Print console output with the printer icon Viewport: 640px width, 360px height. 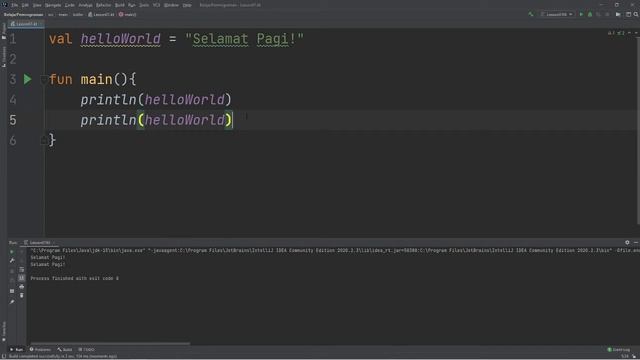(22, 287)
